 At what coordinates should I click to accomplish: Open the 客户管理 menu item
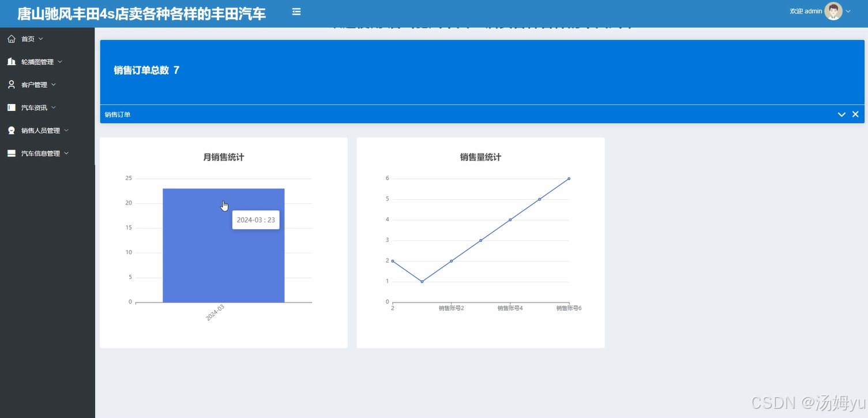47,84
